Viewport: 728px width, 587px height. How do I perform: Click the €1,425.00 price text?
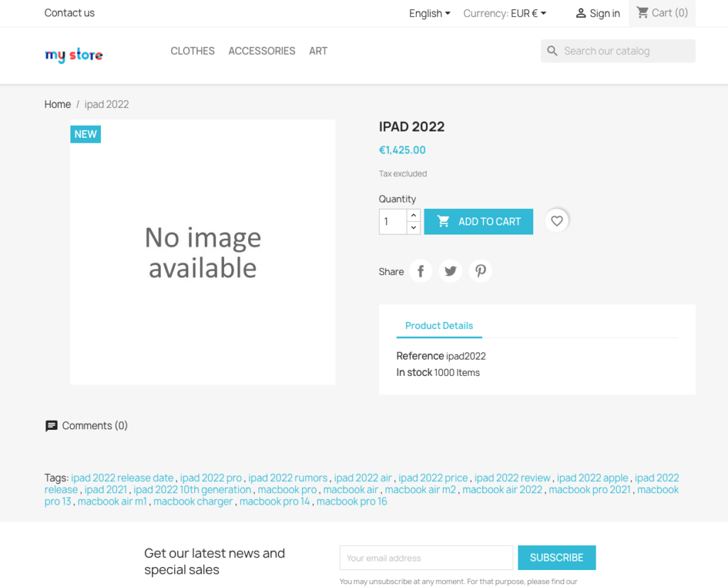tap(402, 151)
